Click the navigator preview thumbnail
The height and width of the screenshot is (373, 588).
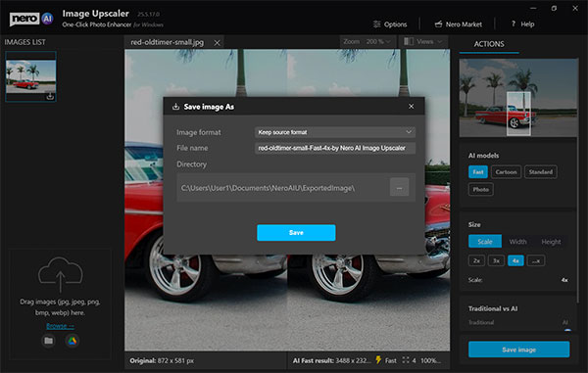coord(518,98)
